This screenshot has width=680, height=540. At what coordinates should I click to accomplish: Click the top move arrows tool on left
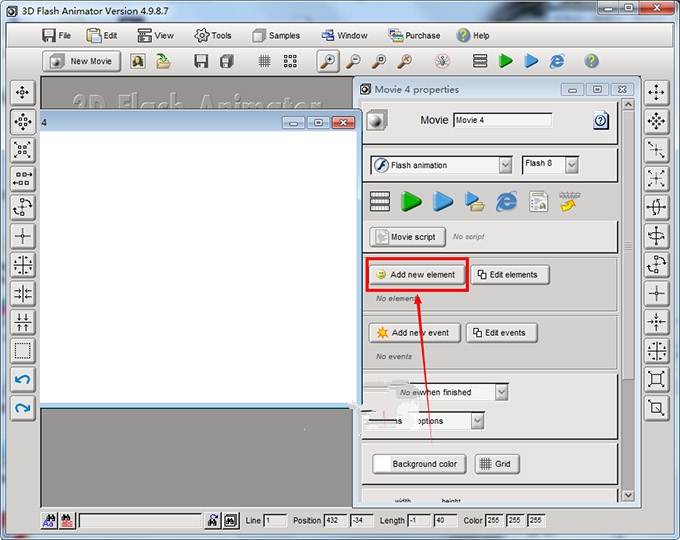tap(23, 92)
